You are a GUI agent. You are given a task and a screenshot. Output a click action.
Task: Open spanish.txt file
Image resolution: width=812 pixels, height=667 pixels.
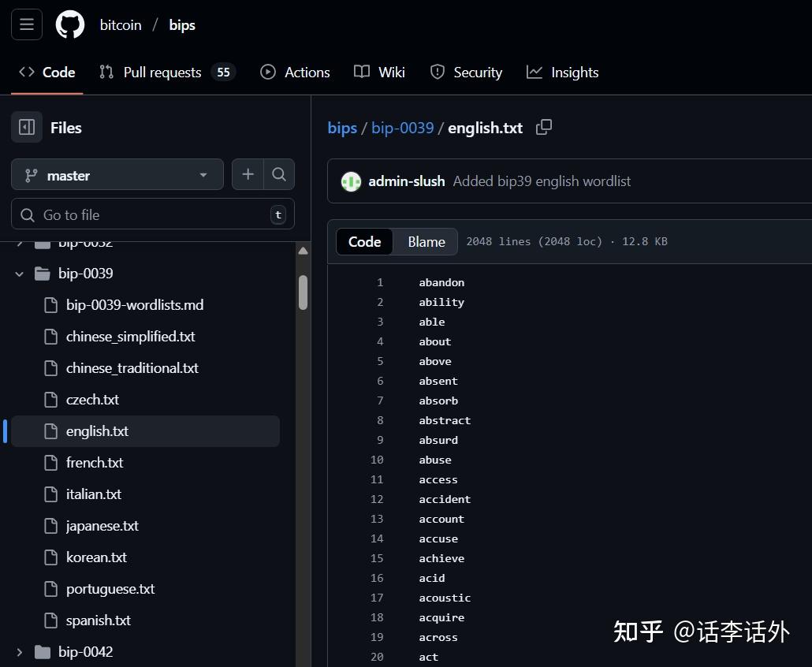[99, 621]
